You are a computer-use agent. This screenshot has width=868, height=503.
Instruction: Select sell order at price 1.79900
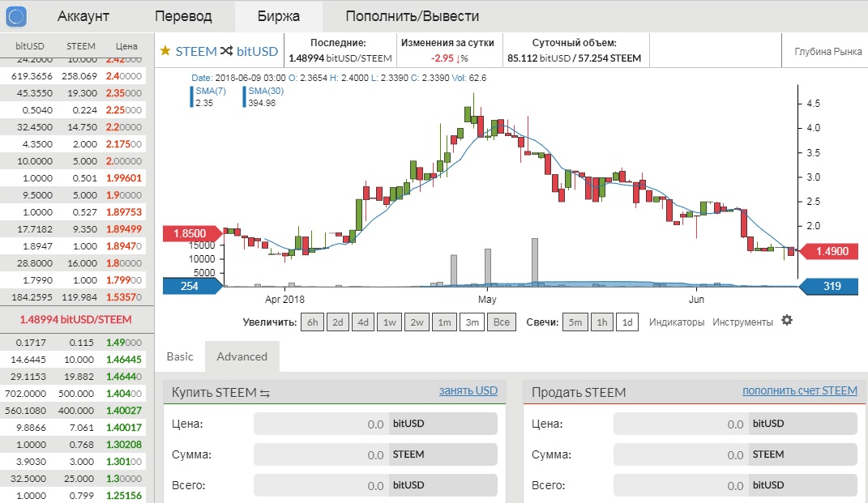73,280
